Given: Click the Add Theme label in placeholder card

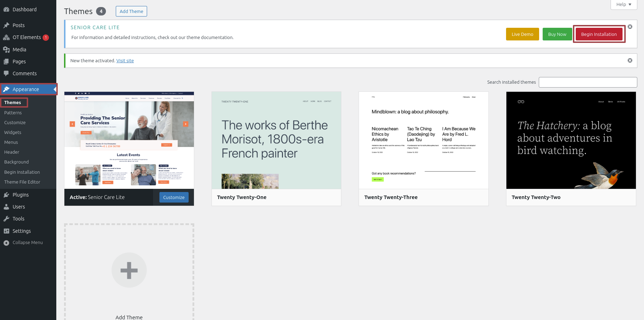Looking at the screenshot, I should click(129, 317).
